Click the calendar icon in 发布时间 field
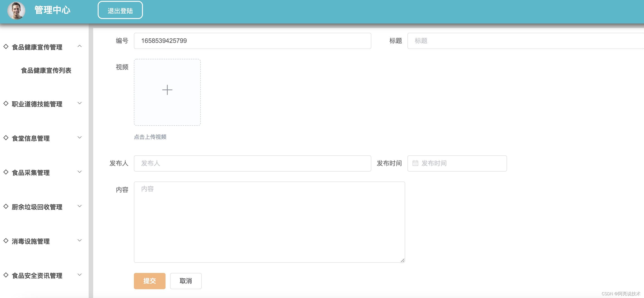This screenshot has height=298, width=644. (415, 163)
